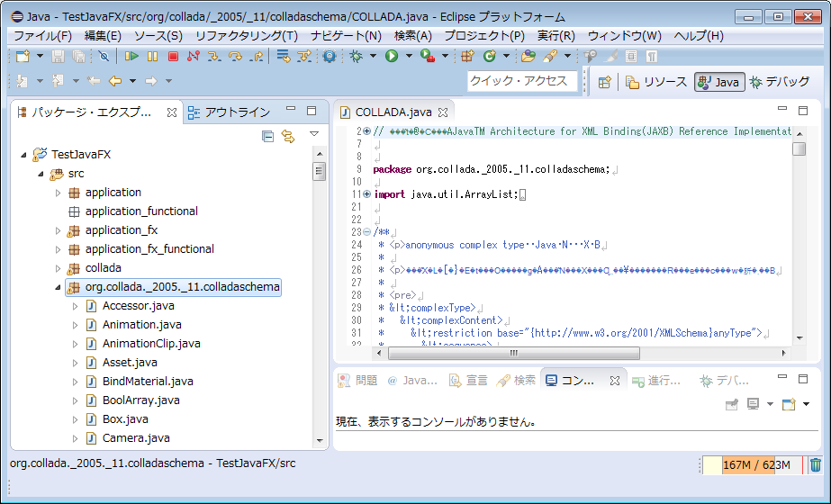Click Collapse All in Package Explorer
The height and width of the screenshot is (504, 831).
click(267, 137)
